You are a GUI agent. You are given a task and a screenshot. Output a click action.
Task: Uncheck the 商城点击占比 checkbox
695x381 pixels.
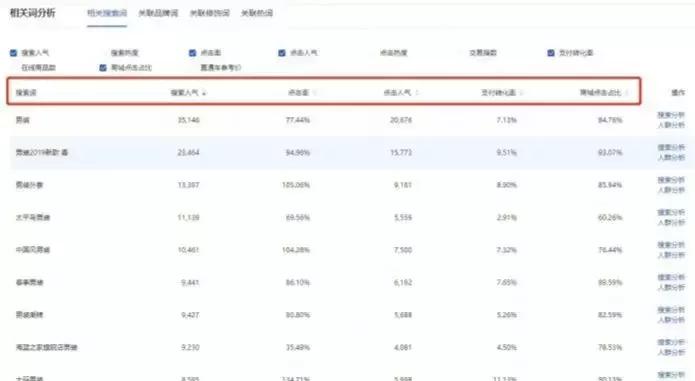tap(103, 68)
